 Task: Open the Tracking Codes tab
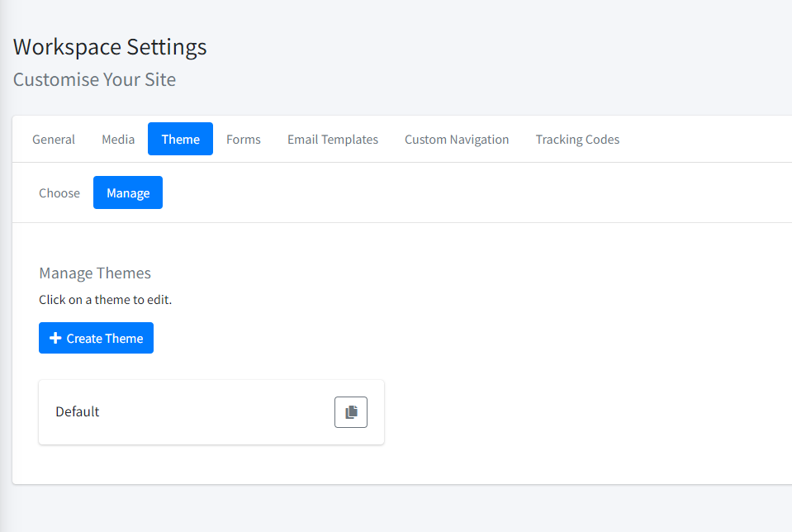click(577, 140)
